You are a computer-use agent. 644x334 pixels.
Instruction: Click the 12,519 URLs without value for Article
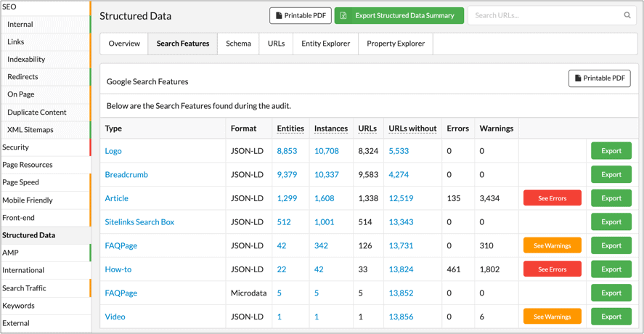(x=401, y=198)
